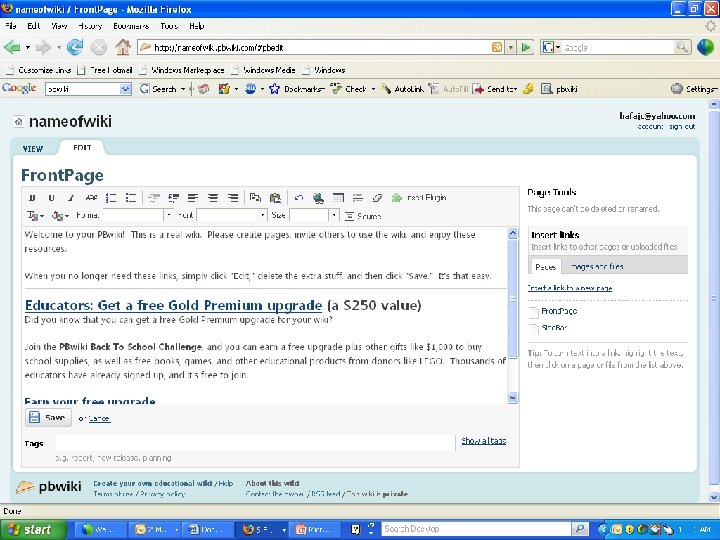Open the text color dropdown
The width and height of the screenshot is (720, 540).
click(35, 216)
